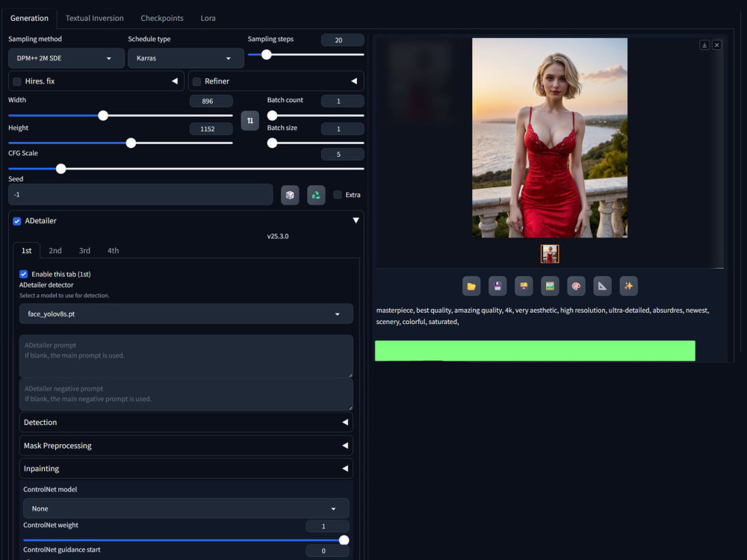Tick the Extra seed checkbox
This screenshot has height=560, width=747.
coord(338,195)
